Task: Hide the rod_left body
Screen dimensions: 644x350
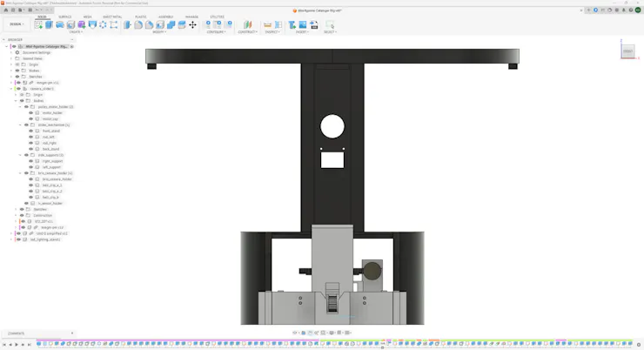Action: click(30, 137)
